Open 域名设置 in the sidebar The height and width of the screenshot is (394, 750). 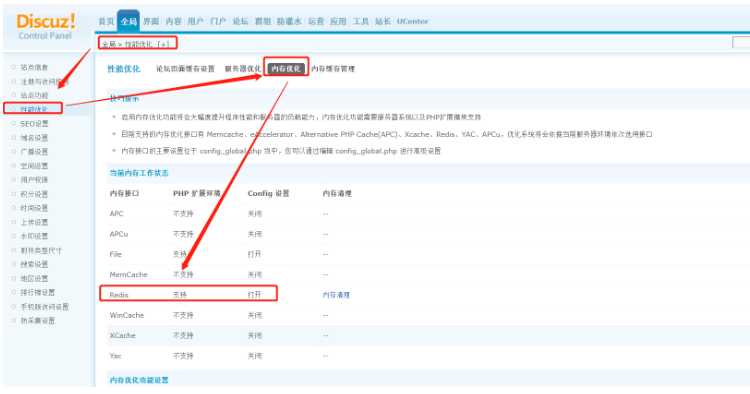[34, 138]
